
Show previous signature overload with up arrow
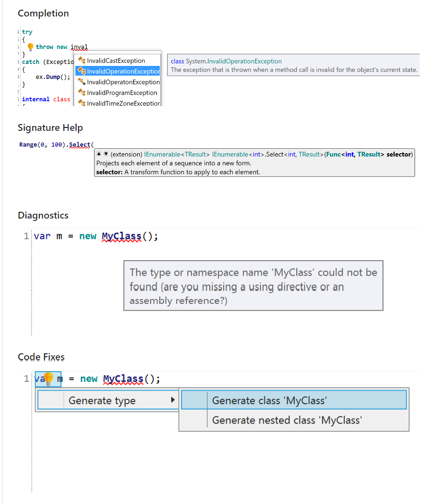99,154
